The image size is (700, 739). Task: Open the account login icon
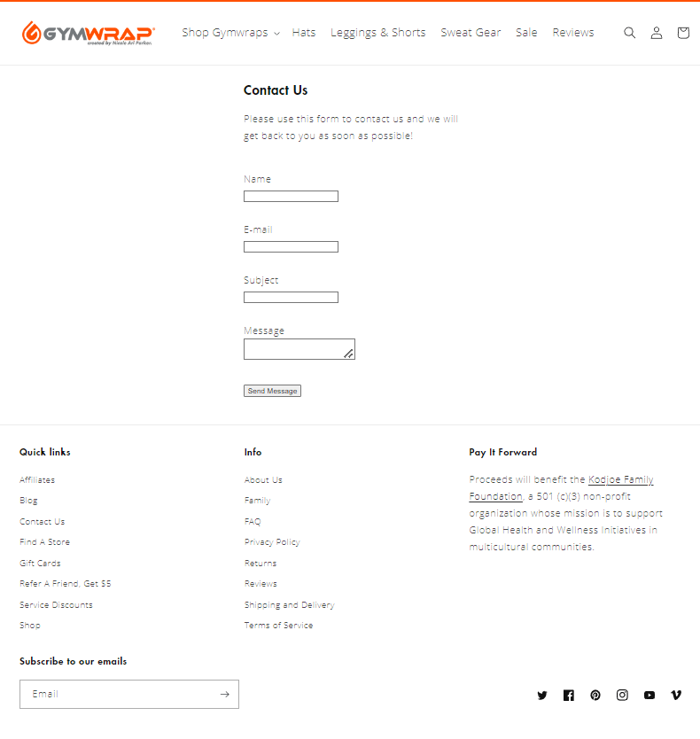point(657,33)
